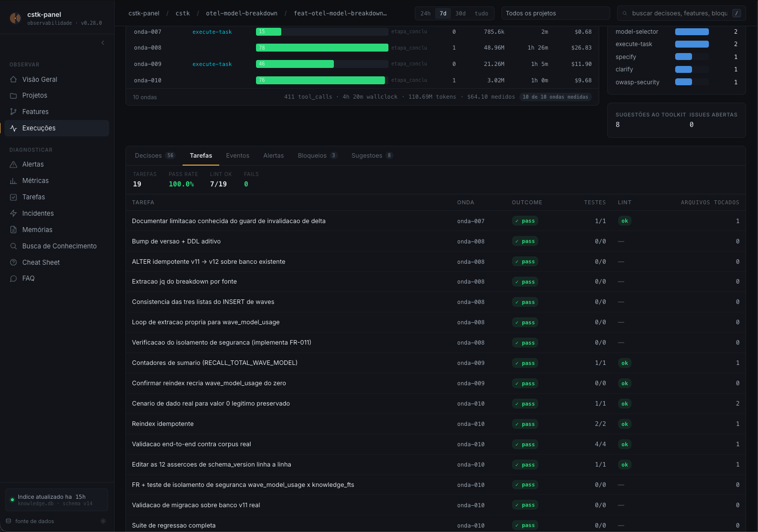
Task: Switch to the Decisoes tab
Action: [155, 156]
